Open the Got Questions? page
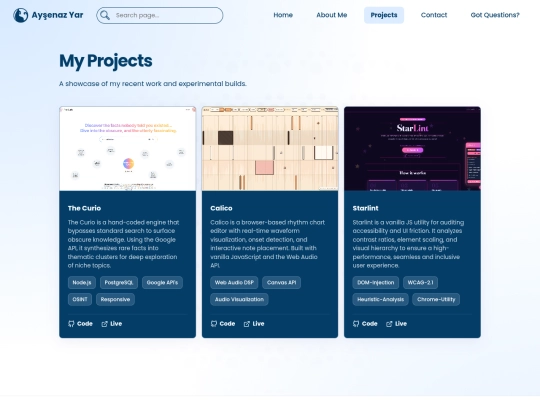This screenshot has height=405, width=540. point(495,15)
